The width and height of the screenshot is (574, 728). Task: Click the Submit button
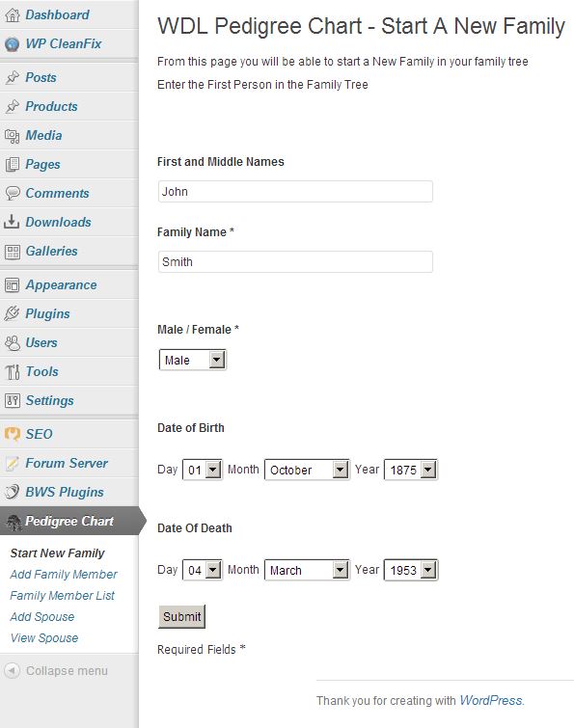(x=181, y=616)
